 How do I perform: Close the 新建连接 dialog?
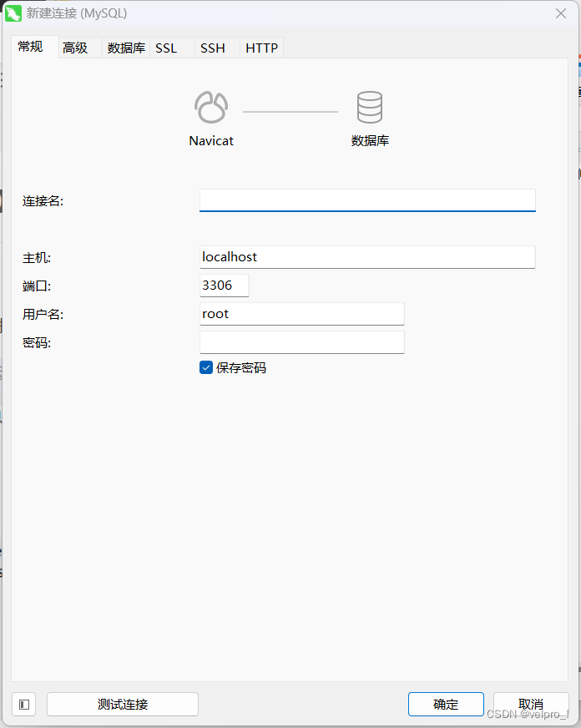click(x=561, y=13)
